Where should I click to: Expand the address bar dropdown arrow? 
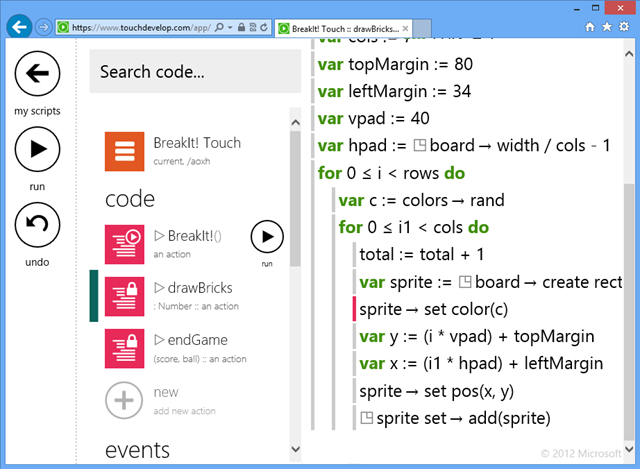[x=230, y=27]
